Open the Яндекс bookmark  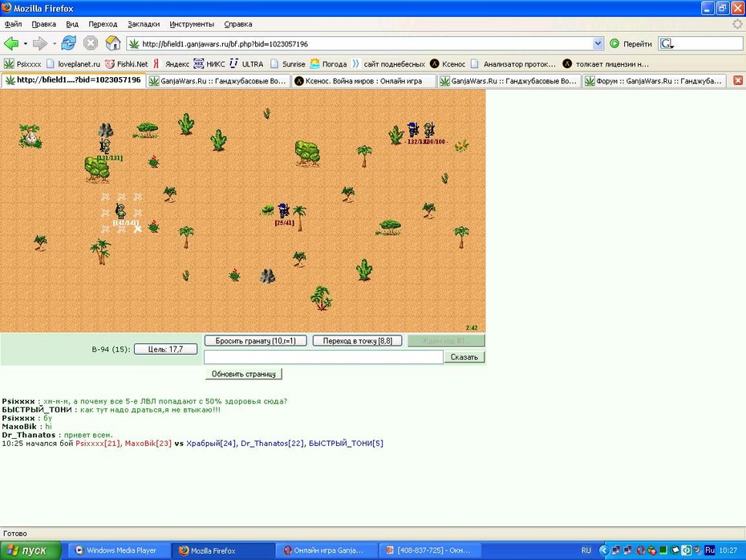click(172, 63)
